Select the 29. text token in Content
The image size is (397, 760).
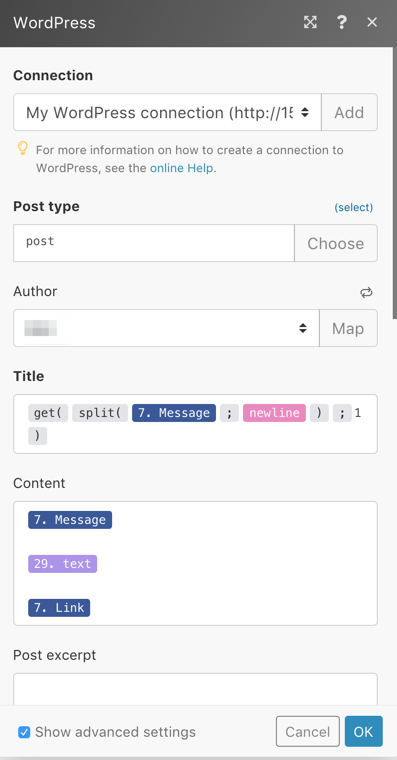click(x=63, y=564)
